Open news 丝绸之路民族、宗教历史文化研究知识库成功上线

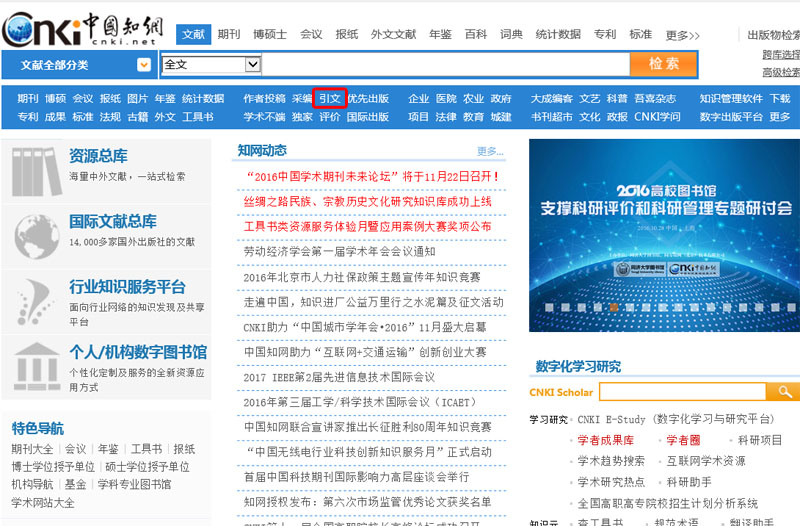367,202
